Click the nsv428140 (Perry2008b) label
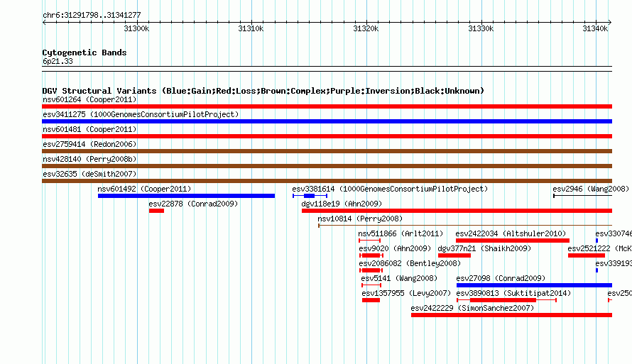Image resolution: width=632 pixels, height=364 pixels. [89, 159]
